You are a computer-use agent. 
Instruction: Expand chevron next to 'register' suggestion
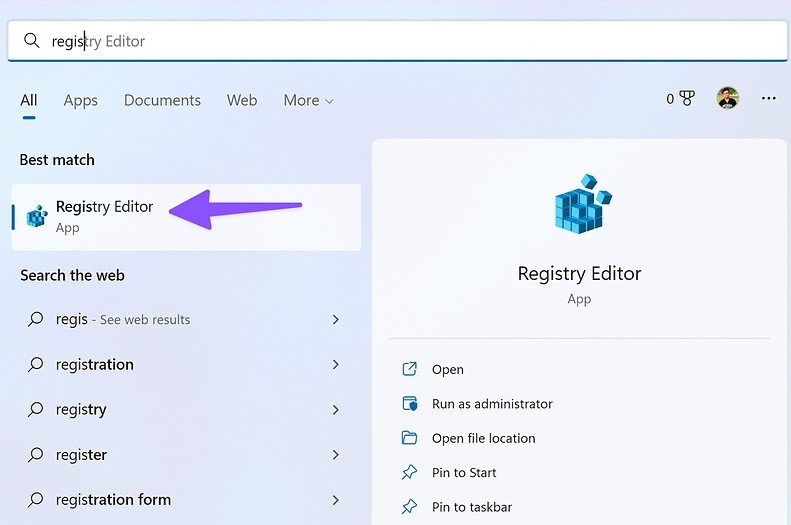[335, 454]
